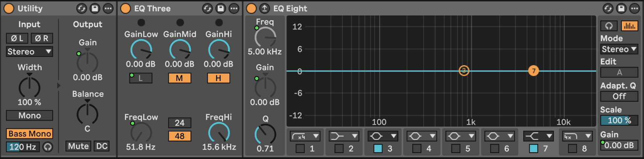This screenshot has height=159, width=644.
Task: Enable EQ Eight filter band 1
Action: pyautogui.click(x=300, y=148)
